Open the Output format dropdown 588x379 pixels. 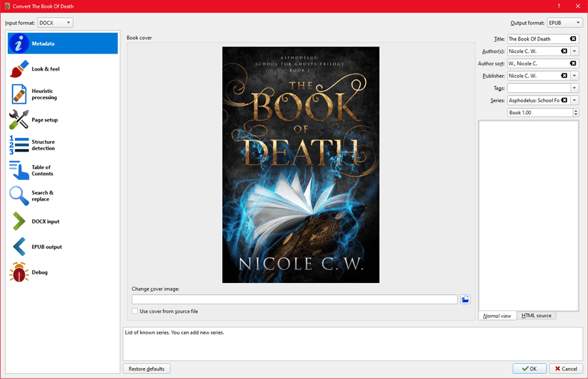pyautogui.click(x=564, y=23)
